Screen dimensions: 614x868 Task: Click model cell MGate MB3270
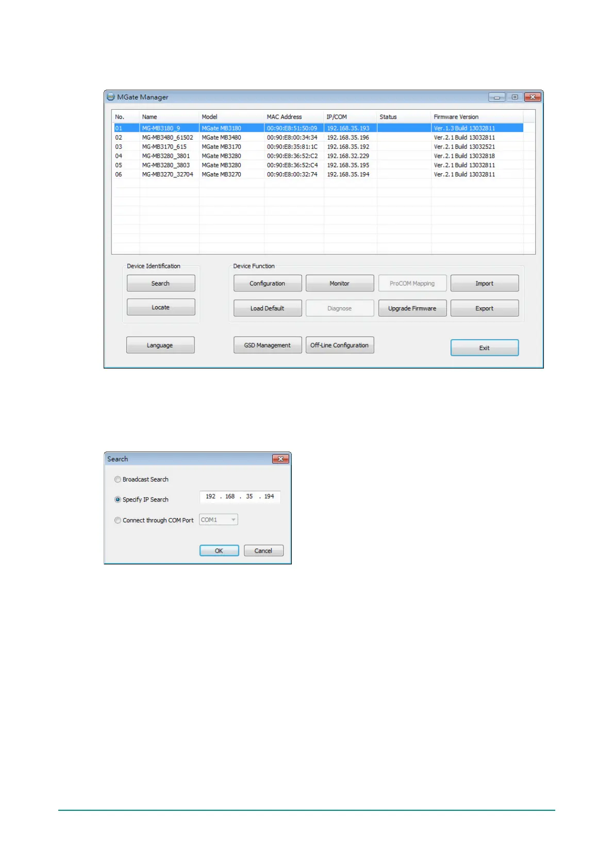221,175
